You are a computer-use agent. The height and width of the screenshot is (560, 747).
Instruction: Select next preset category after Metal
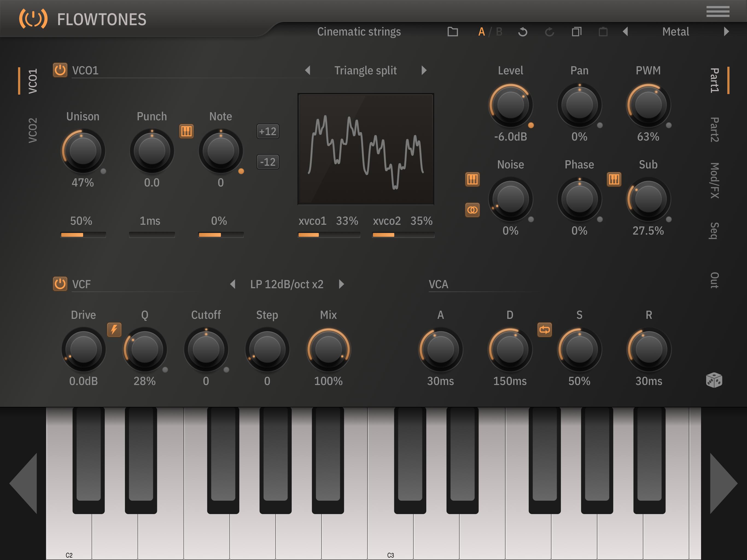(726, 31)
